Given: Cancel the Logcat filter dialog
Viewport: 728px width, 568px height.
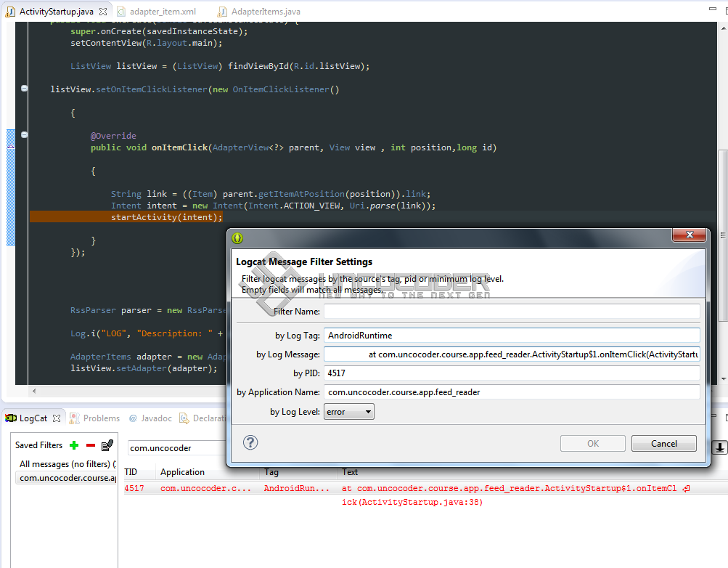Looking at the screenshot, I should [664, 444].
